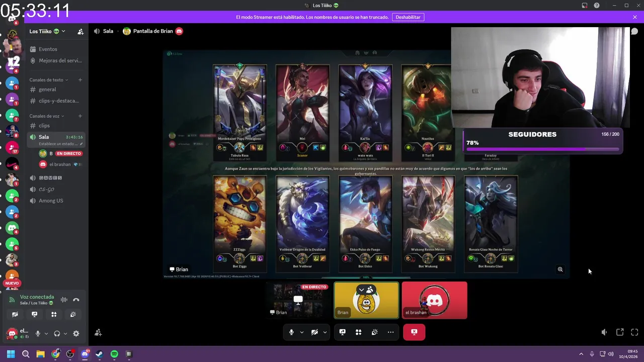Share your screen from the voice panel
The width and height of the screenshot is (644, 362).
(x=34, y=314)
